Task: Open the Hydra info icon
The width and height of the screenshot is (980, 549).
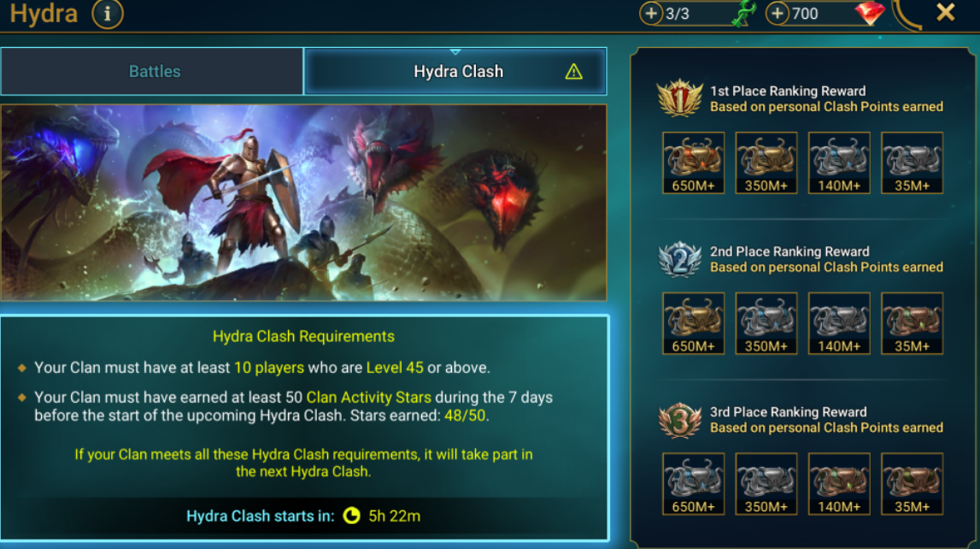Action: [108, 14]
